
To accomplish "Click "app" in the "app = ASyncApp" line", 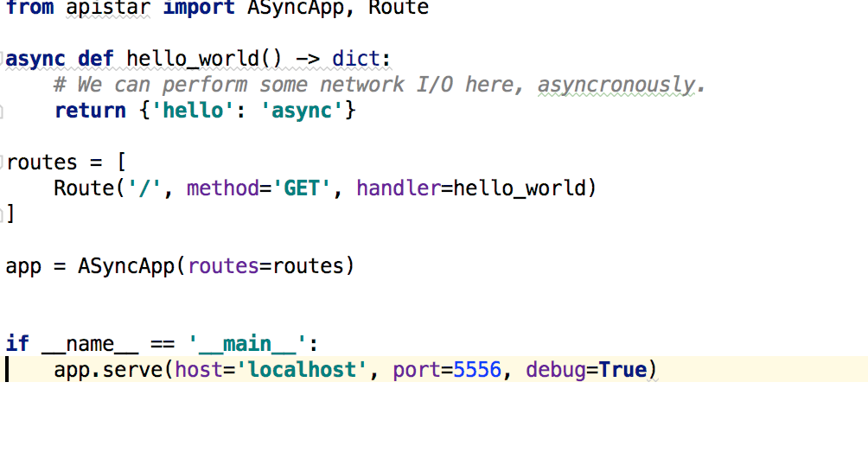I will (x=23, y=267).
